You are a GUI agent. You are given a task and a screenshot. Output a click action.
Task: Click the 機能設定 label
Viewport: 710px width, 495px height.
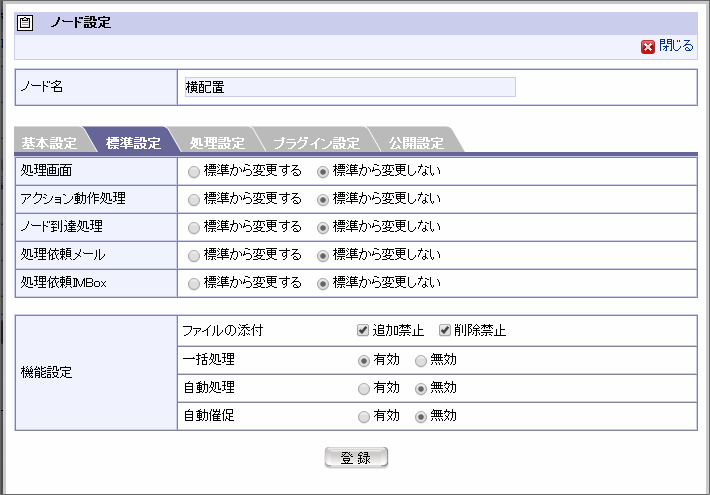pyautogui.click(x=46, y=372)
